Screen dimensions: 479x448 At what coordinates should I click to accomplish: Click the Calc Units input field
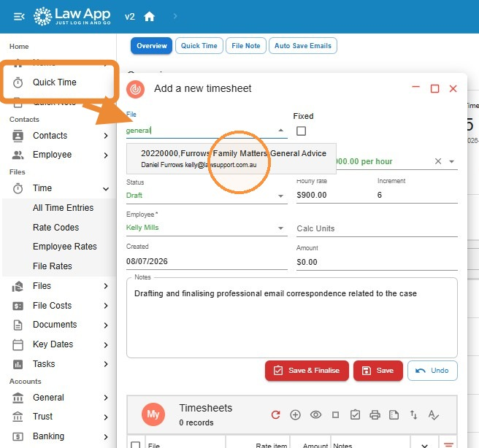pos(377,228)
